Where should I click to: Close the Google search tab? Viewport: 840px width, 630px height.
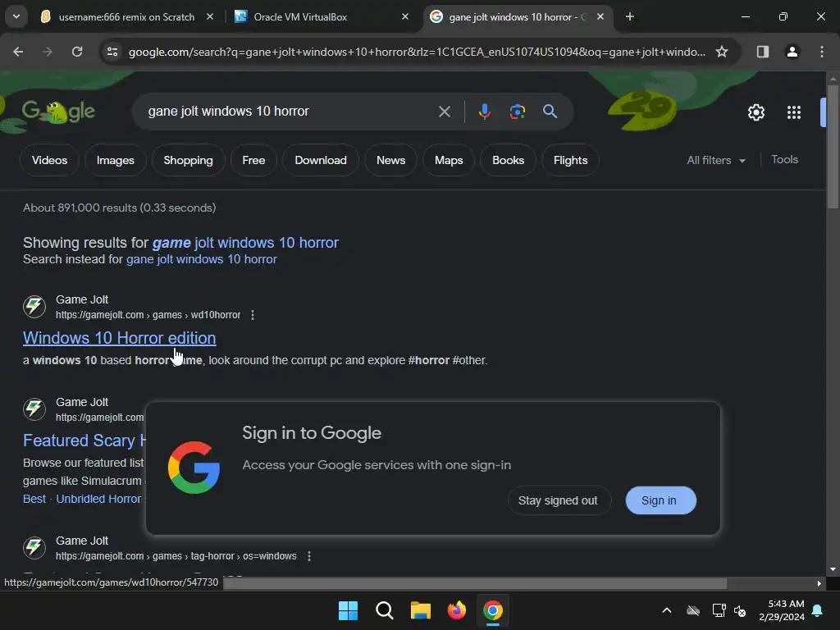[600, 16]
